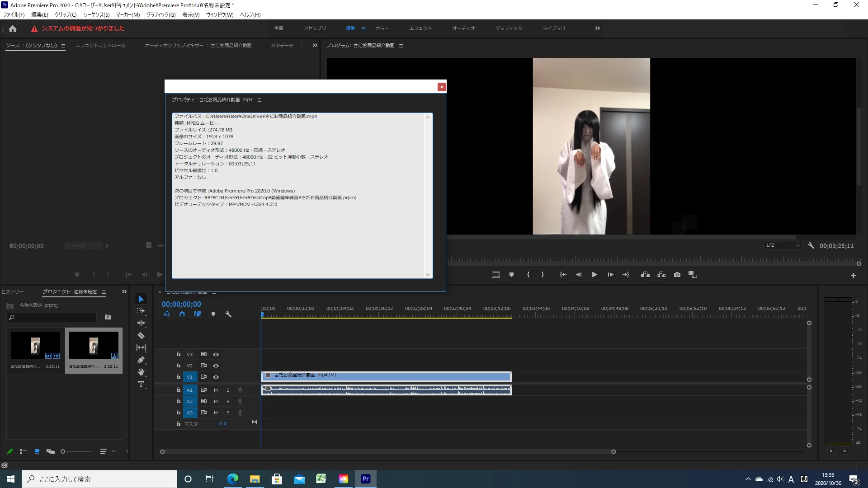Open the シーケンス(S) menu
The height and width of the screenshot is (488, 868).
pyautogui.click(x=96, y=14)
